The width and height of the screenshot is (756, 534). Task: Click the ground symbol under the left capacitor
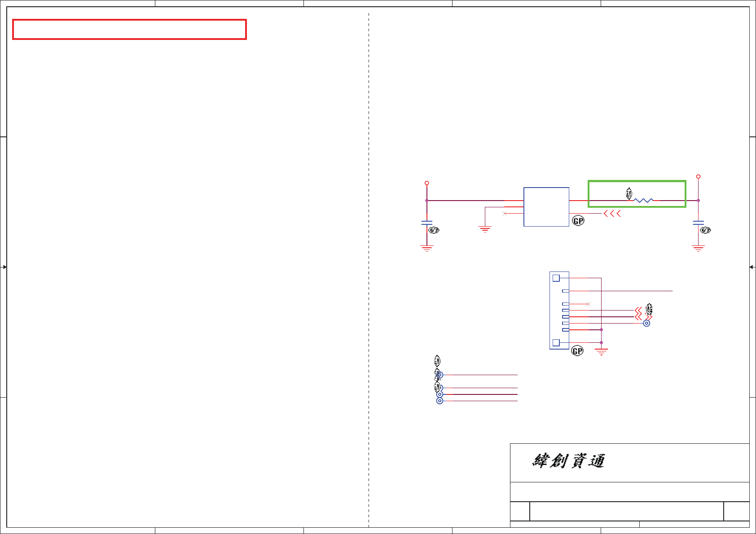426,249
